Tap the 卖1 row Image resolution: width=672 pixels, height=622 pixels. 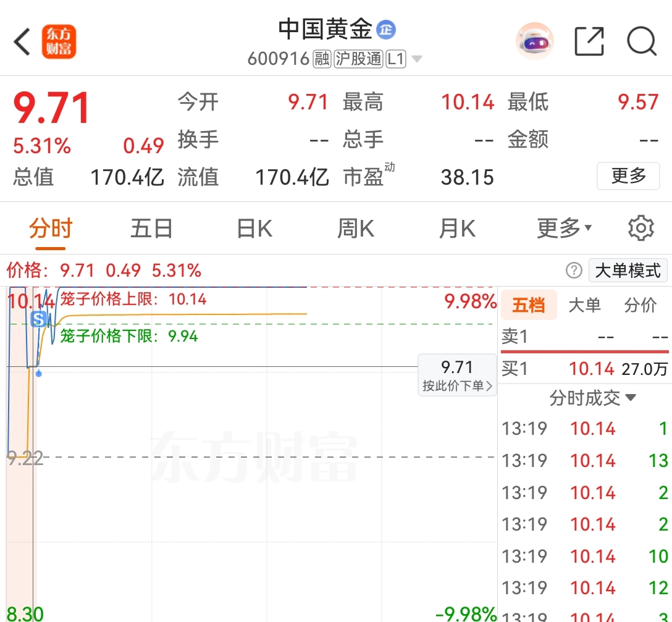pos(584,337)
